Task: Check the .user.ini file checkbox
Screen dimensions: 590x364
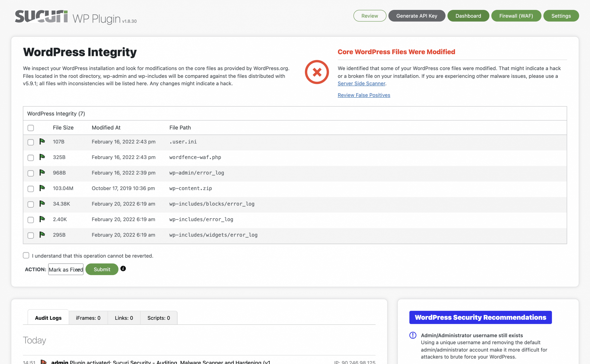Action: click(31, 142)
